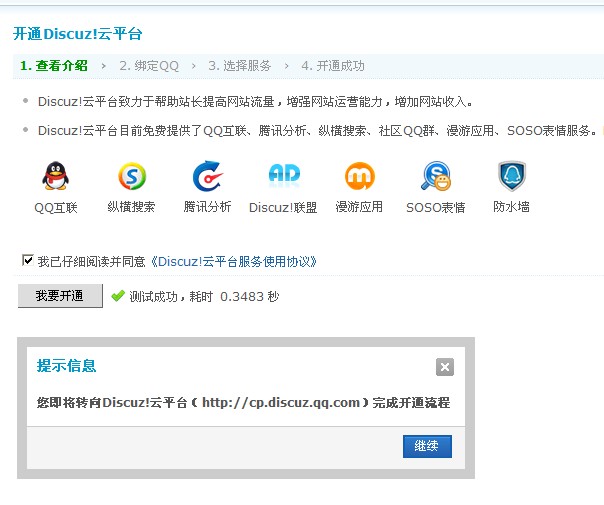Click the 纵横搜索 colorful S icon
The width and height of the screenshot is (604, 505).
coord(132,176)
